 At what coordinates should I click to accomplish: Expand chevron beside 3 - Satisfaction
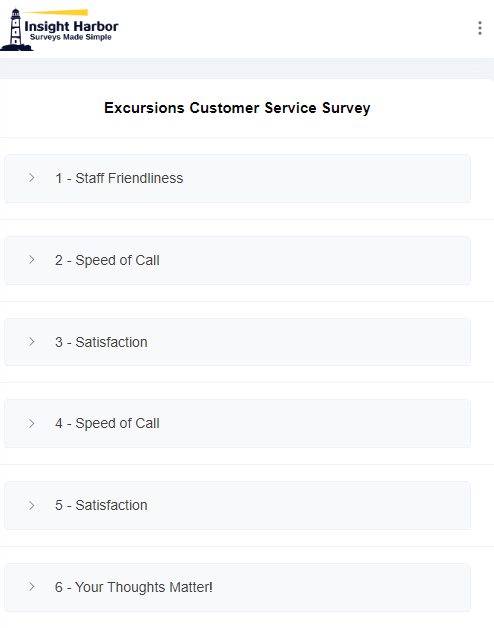32,342
